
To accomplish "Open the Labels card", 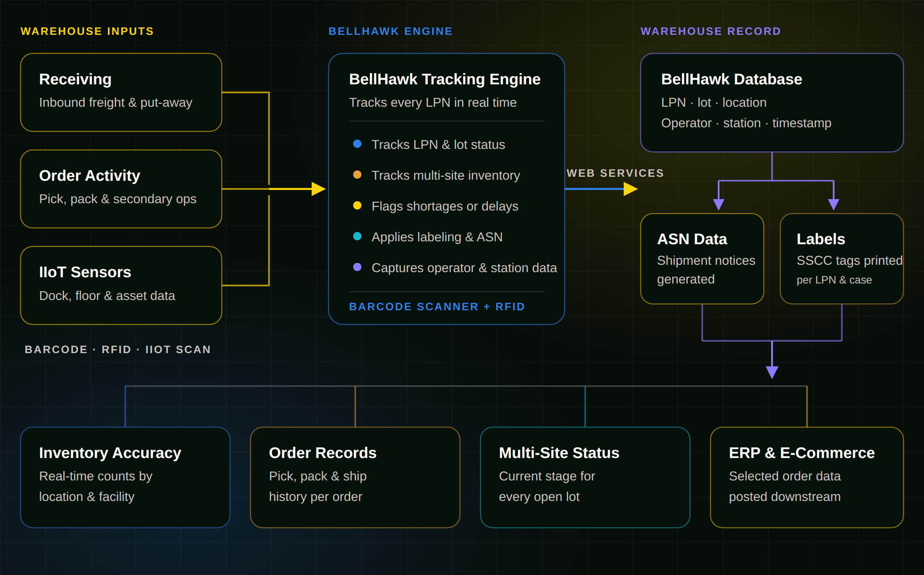I will tap(841, 259).
